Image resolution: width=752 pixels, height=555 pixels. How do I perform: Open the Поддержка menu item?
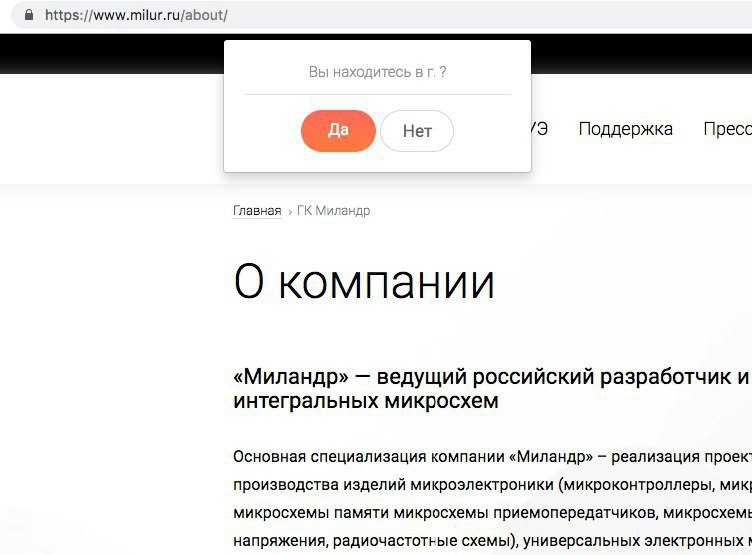pos(625,129)
